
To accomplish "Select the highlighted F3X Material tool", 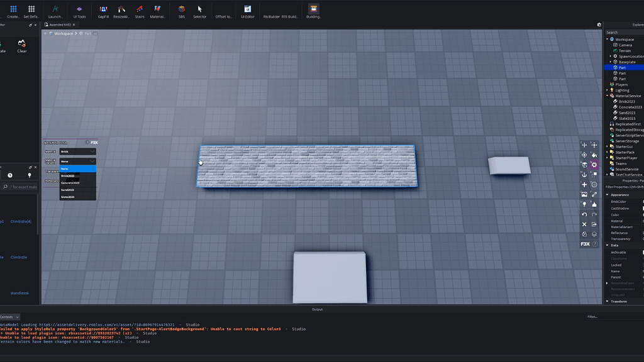I will click(594, 165).
